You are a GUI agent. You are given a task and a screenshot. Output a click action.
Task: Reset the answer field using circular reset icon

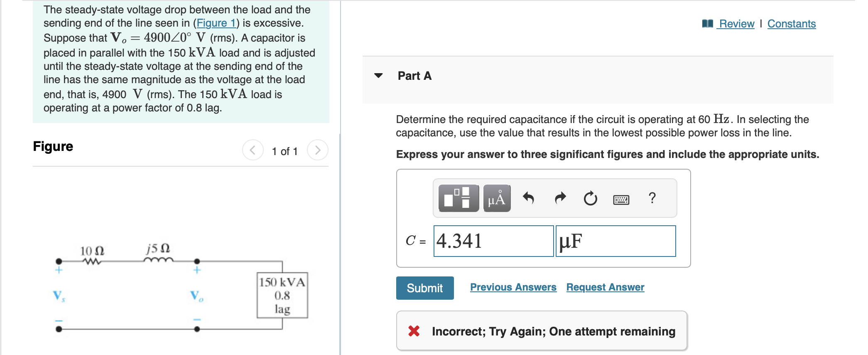590,198
